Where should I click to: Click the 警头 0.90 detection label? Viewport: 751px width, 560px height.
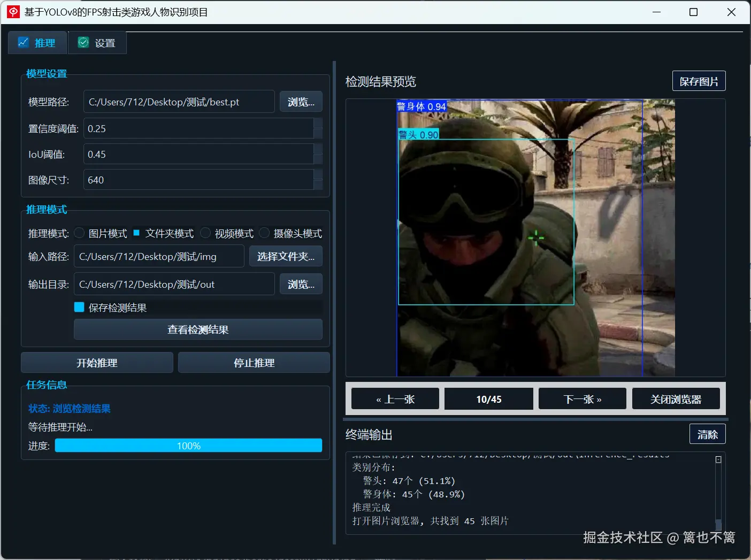pos(418,134)
